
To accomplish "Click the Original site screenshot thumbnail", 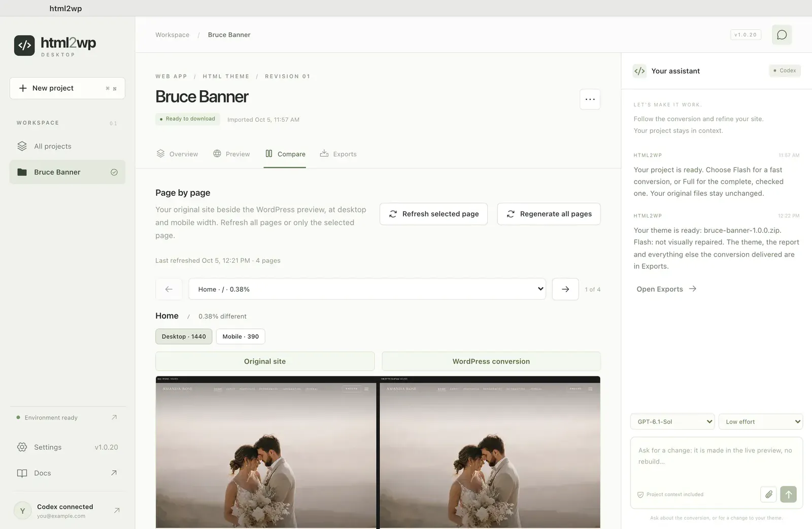I will pyautogui.click(x=266, y=452).
